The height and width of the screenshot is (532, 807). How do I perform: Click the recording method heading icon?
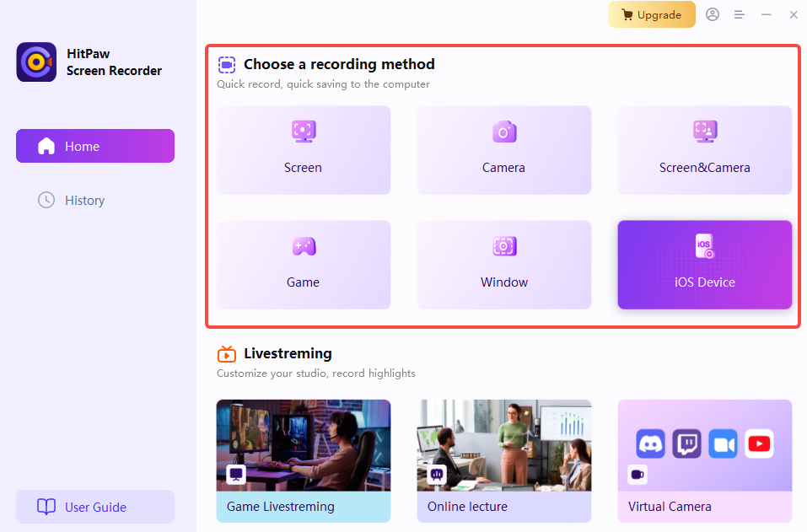coord(227,65)
